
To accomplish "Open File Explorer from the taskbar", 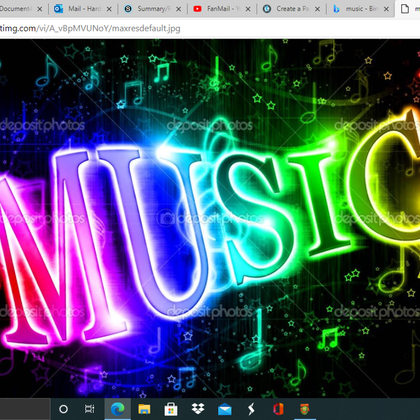I will (x=144, y=409).
